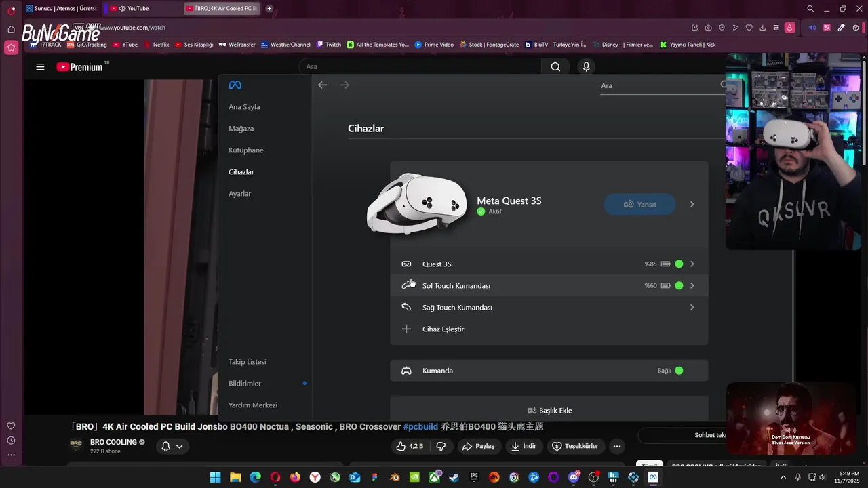Click Opera browser home icon
Viewport: 868px width, 488px height.
(11, 29)
